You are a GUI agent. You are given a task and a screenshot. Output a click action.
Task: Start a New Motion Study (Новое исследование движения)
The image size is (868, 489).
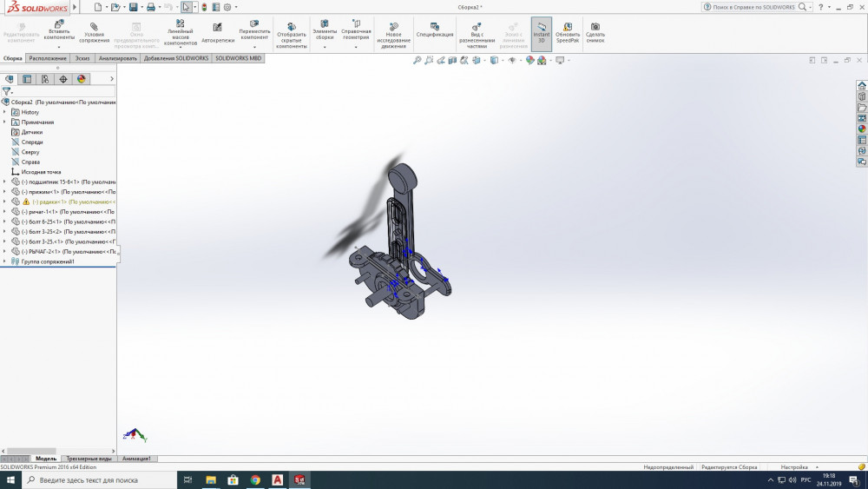393,32
